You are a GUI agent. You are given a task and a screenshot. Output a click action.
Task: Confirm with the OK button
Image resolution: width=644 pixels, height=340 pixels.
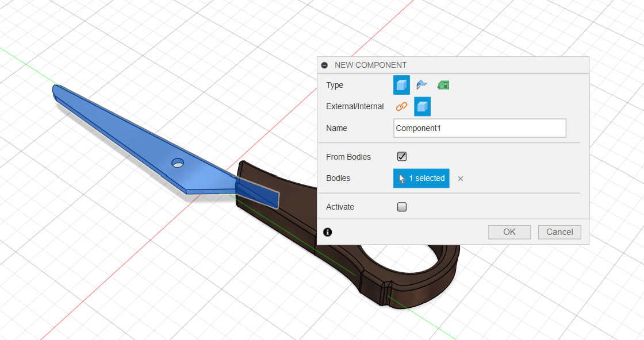pos(509,232)
